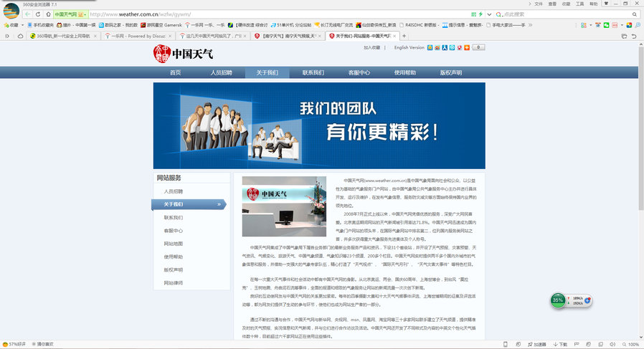Select 客服中心 in the 网站服务 sidebar

(174, 231)
